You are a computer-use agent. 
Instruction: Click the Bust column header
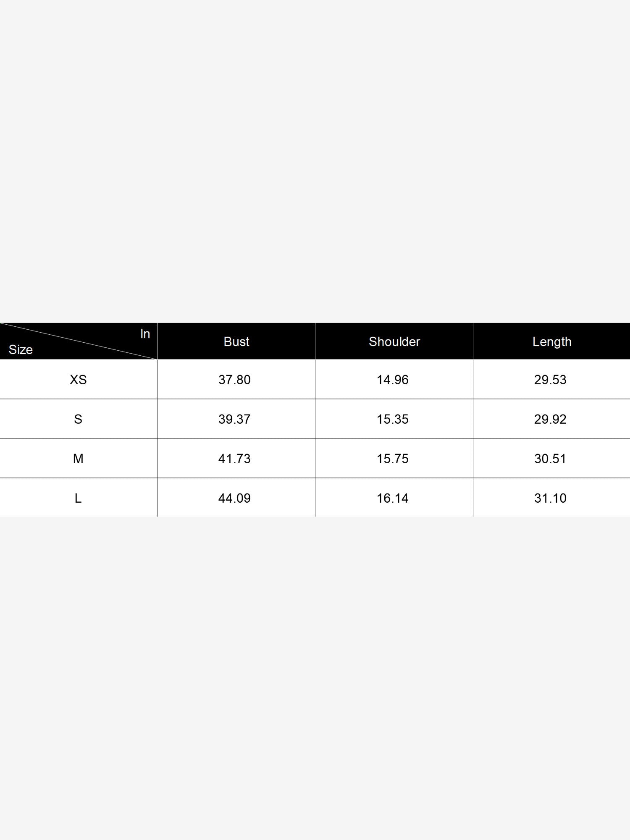tap(236, 341)
